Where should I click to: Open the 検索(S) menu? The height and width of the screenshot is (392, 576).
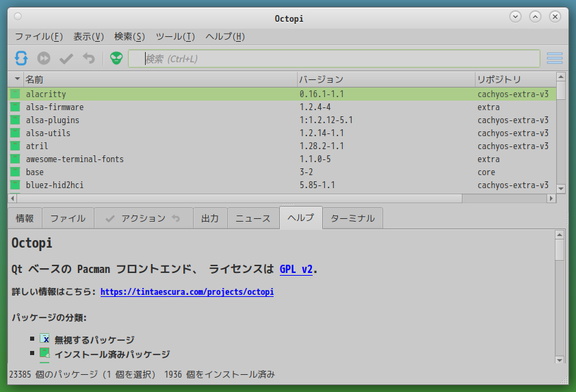click(129, 37)
